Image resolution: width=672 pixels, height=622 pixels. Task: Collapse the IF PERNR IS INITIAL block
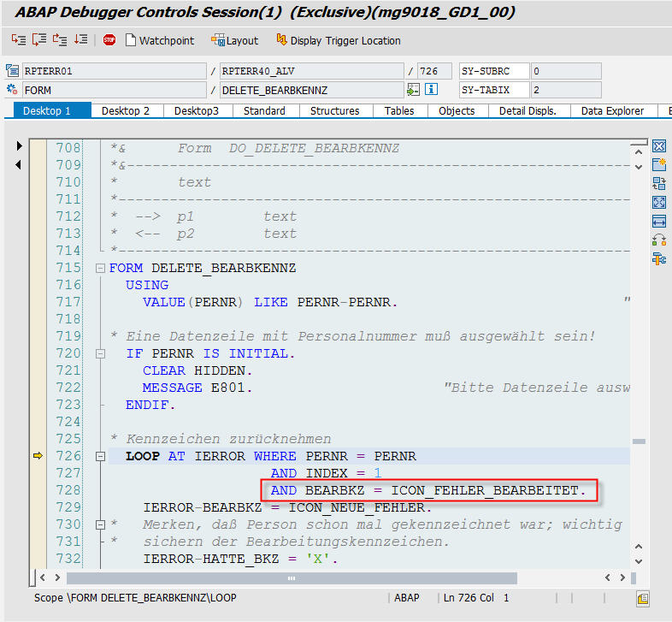pyautogui.click(x=102, y=353)
